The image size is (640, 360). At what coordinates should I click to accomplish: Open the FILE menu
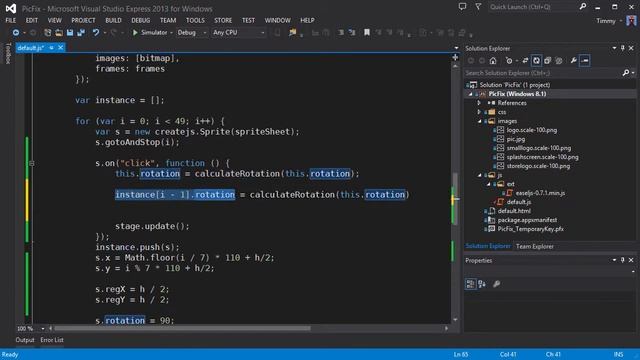point(11,20)
